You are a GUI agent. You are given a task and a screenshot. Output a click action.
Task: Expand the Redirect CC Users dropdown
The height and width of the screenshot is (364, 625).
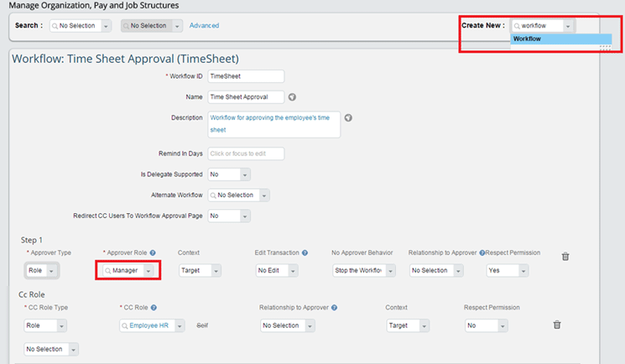coord(229,216)
